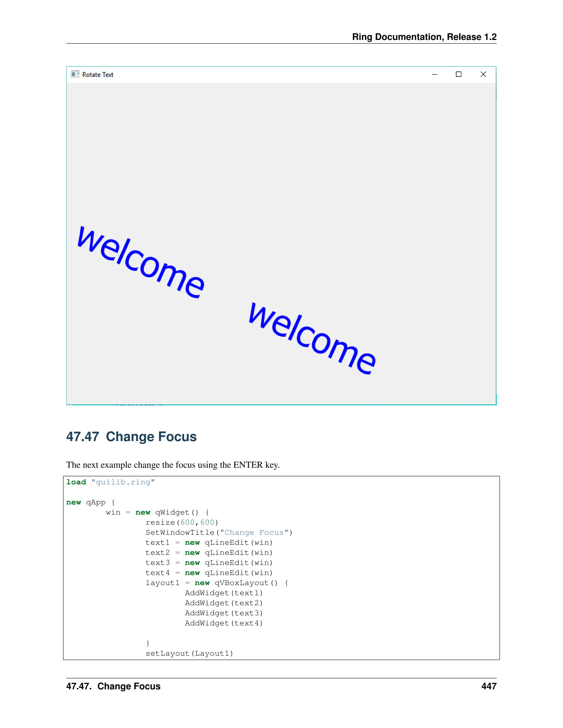Click the sentence about the ENTER key
The width and height of the screenshot is (563, 728).
point(173,465)
